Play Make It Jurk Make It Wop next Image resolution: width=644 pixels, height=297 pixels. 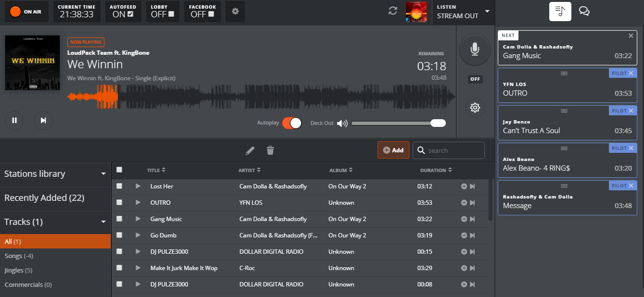pyautogui.click(x=472, y=268)
